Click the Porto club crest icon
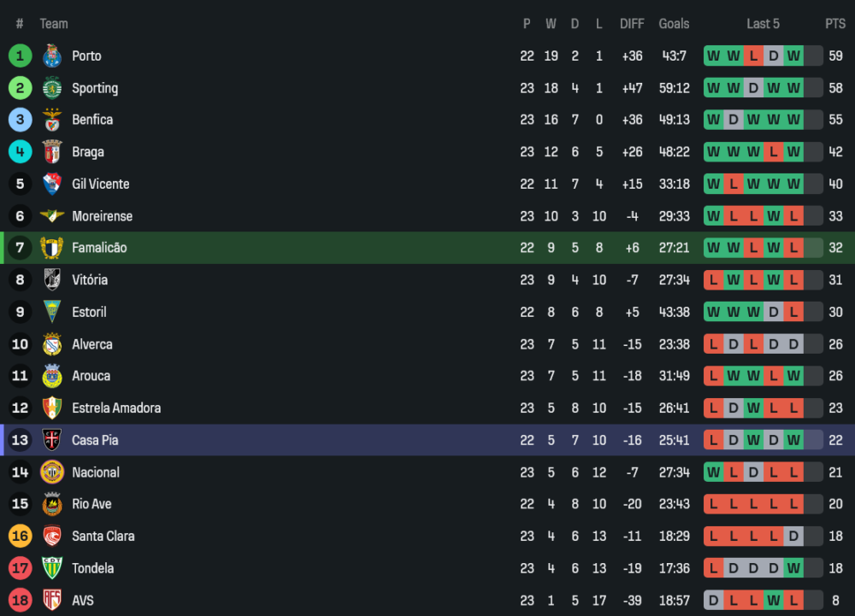The image size is (855, 616). point(52,56)
